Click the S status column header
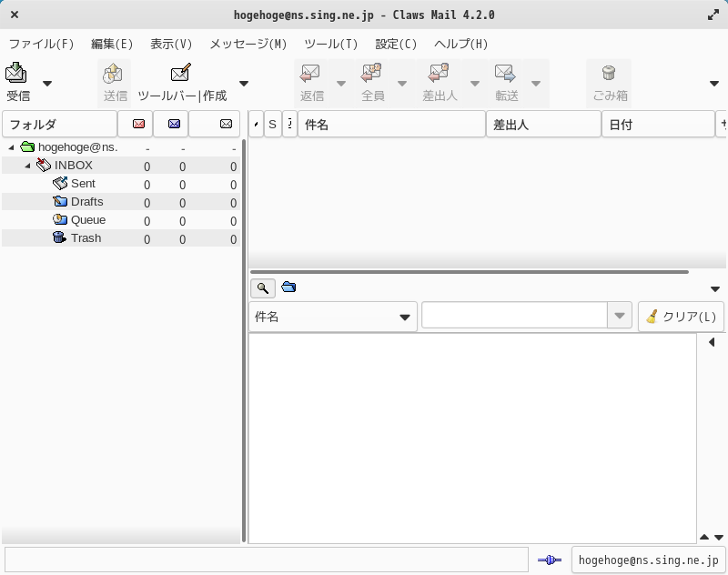 pos(272,124)
